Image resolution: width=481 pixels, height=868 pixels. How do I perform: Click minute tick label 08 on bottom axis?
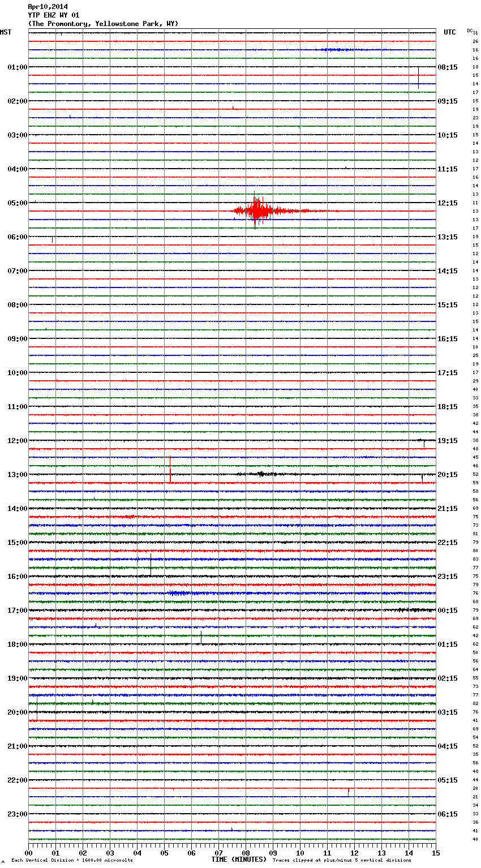[x=246, y=853]
